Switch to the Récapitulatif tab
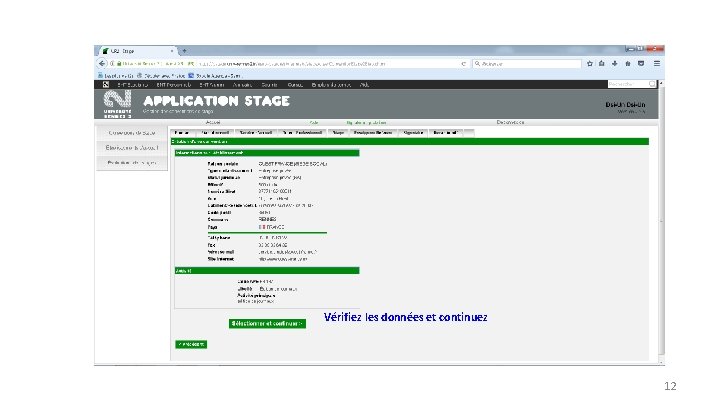This screenshot has width=720, height=405. tap(446, 133)
